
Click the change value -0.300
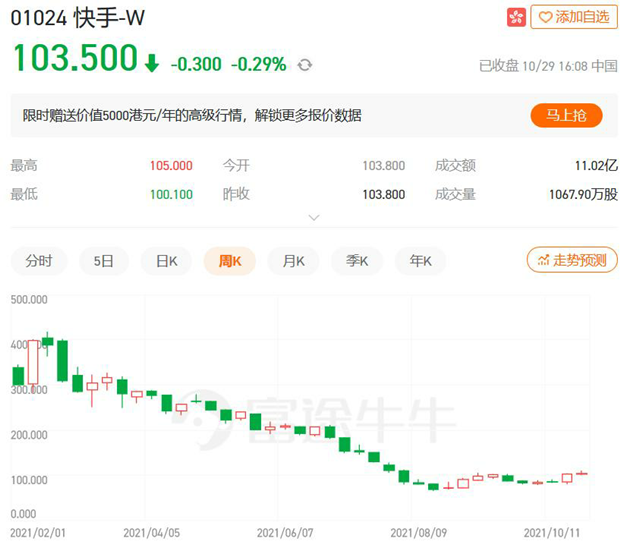click(196, 64)
